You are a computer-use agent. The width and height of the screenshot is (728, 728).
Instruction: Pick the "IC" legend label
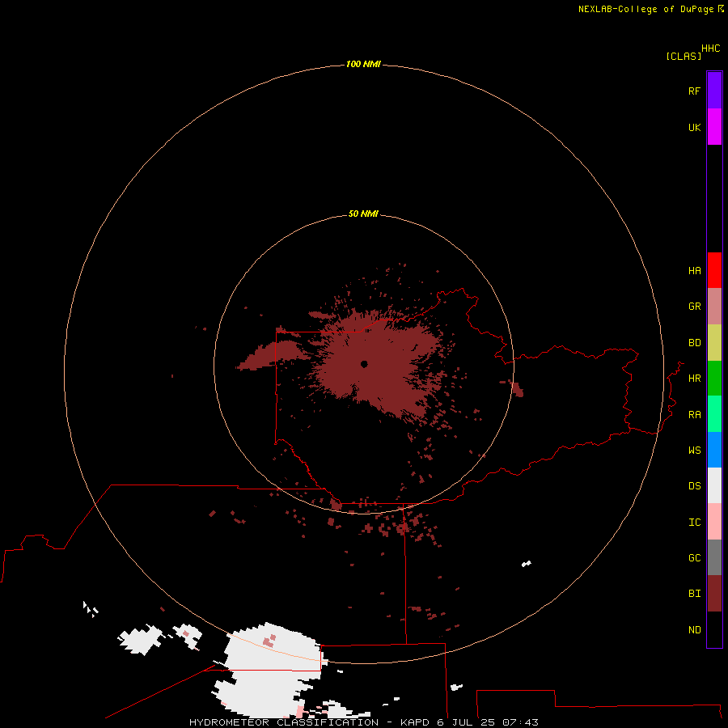click(x=694, y=523)
